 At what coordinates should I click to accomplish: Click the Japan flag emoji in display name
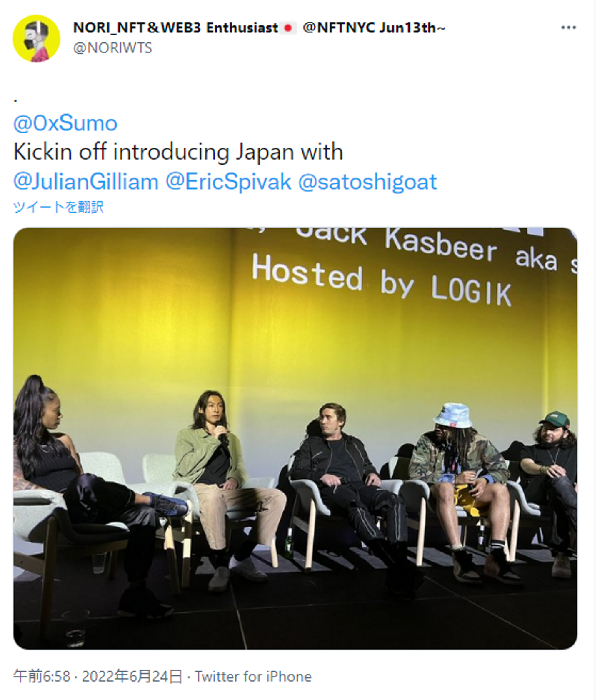click(x=288, y=28)
